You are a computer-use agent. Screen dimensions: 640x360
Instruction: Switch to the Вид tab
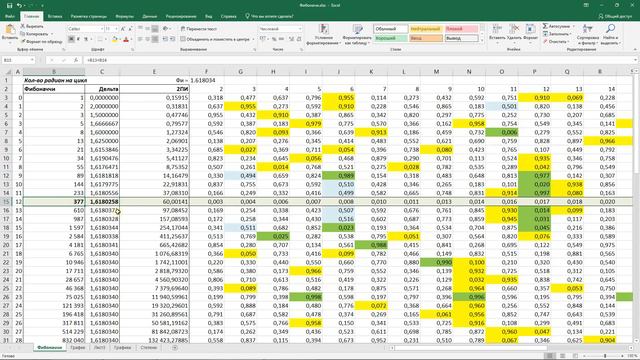(x=209, y=16)
